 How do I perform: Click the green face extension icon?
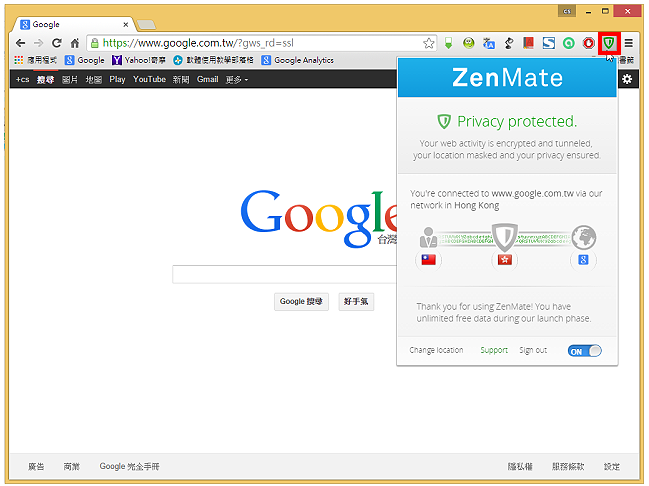469,43
